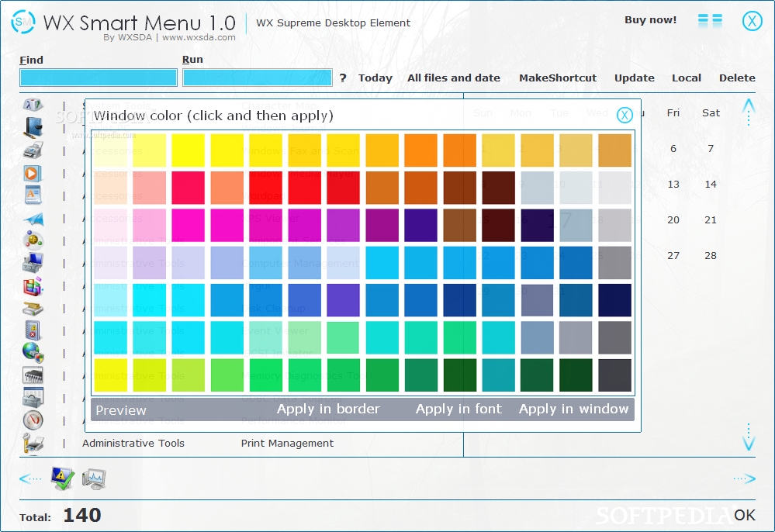Open the Print Management printer icon

33,443
